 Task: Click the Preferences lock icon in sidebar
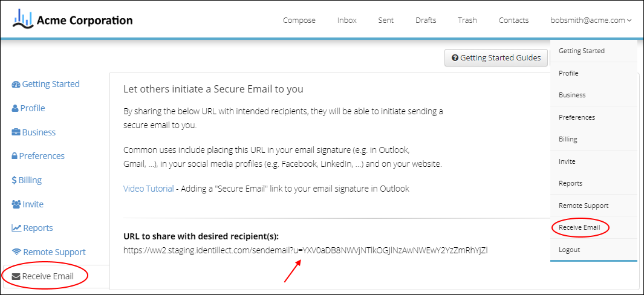pyautogui.click(x=15, y=156)
